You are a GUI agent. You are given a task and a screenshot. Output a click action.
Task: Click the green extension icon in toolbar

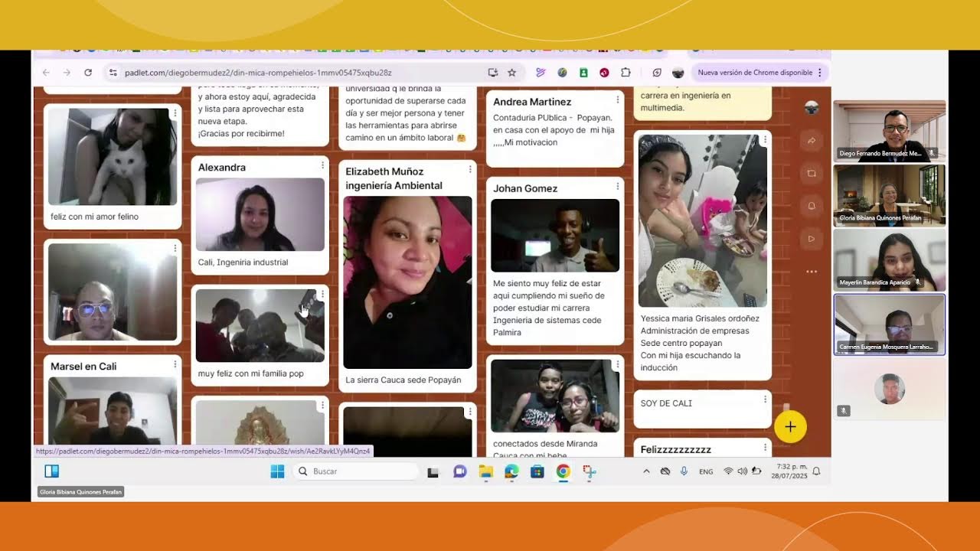(583, 73)
